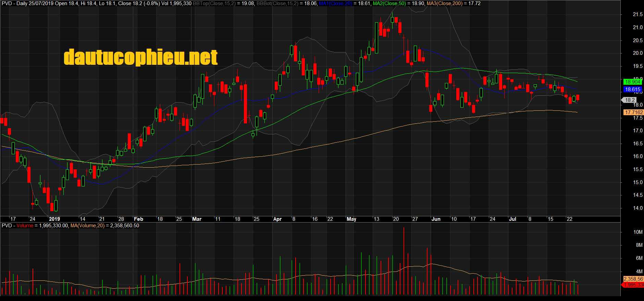Viewport: 644px width, 301px height.
Task: Click the red Volume label in lower pane
Action: coord(25,226)
